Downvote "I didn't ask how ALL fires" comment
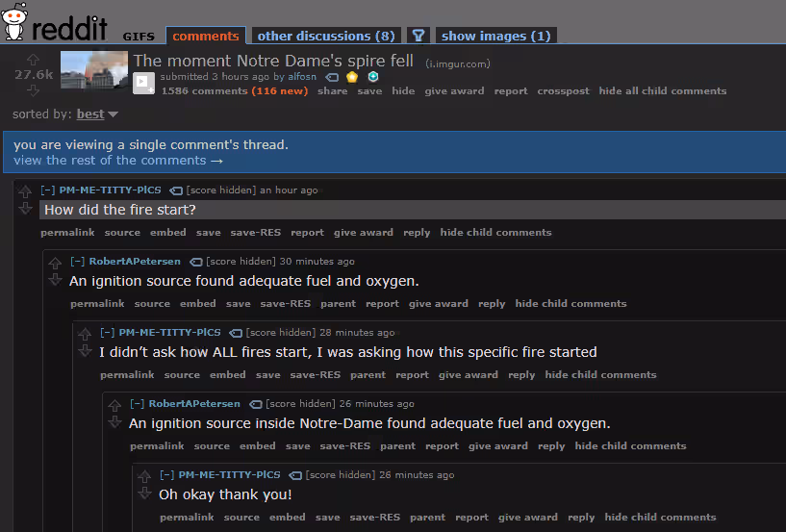 point(85,351)
